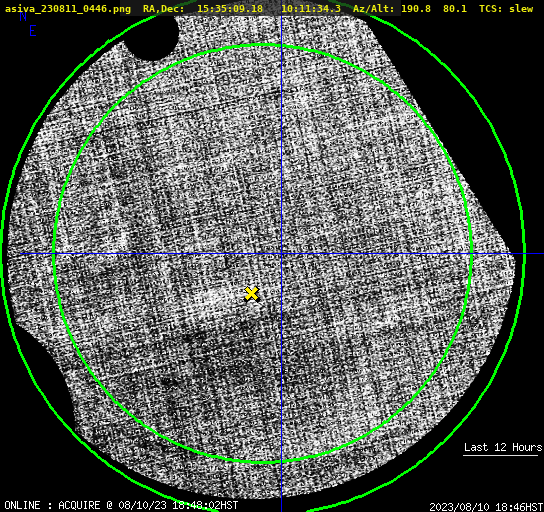Image resolution: width=544 pixels, height=512 pixels.
Task: Click the filename asiva_230811_0446.png label
Action: (x=68, y=9)
